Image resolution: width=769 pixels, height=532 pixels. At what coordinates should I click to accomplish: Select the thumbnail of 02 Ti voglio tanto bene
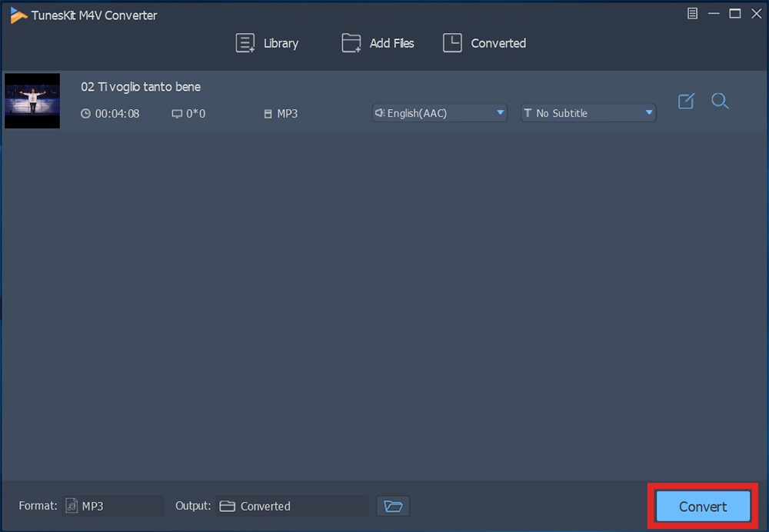coord(32,101)
